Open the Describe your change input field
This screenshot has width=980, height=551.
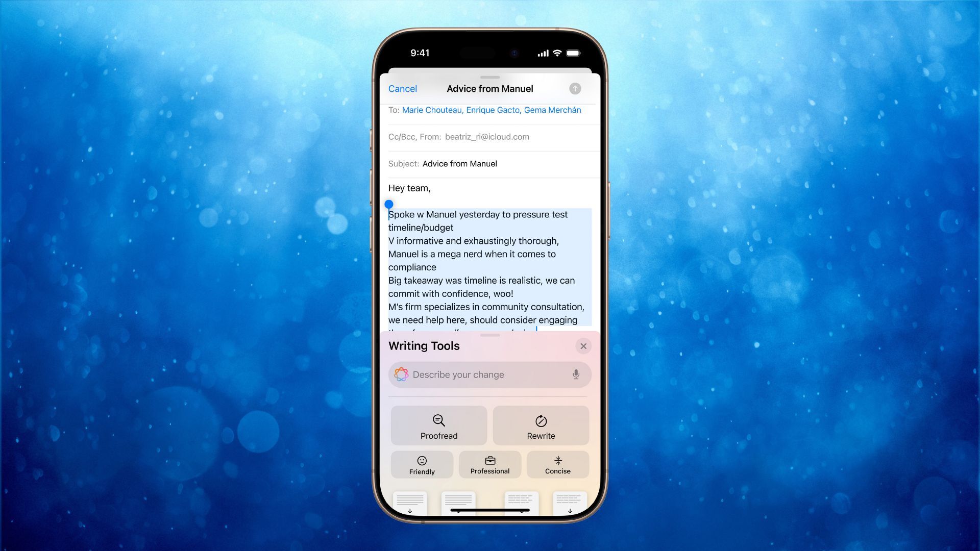click(489, 374)
